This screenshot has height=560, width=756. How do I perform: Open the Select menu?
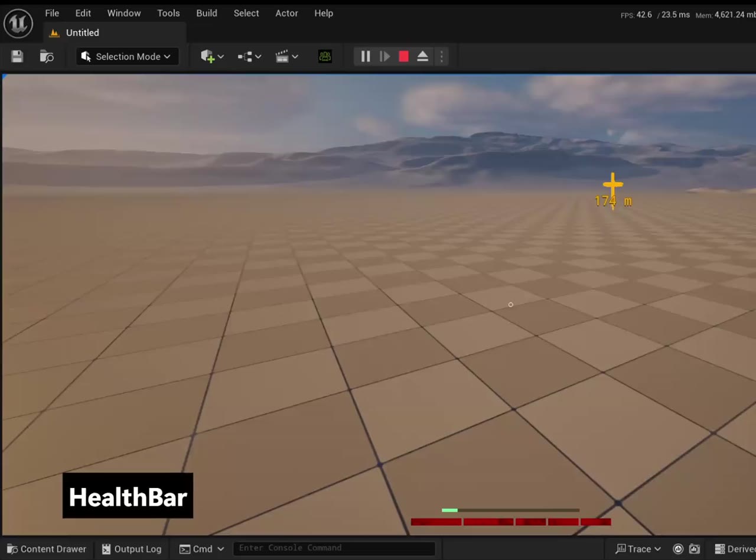click(x=246, y=13)
